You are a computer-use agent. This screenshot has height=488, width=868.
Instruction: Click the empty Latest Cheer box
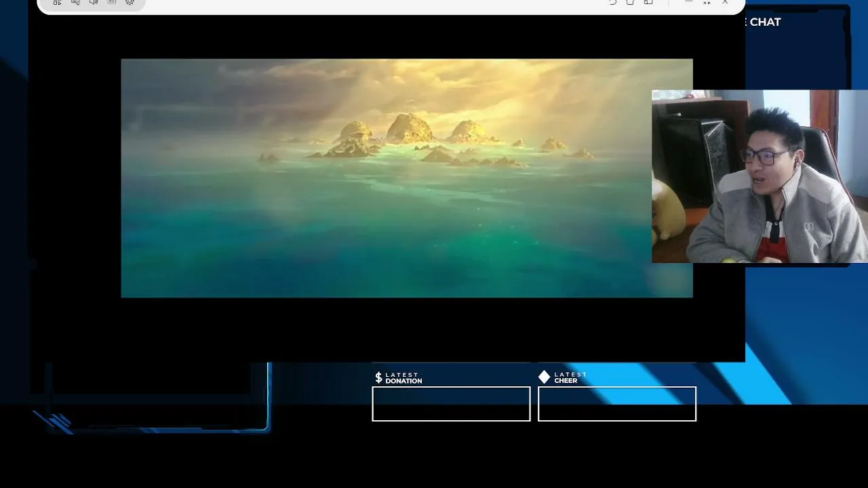(x=617, y=404)
